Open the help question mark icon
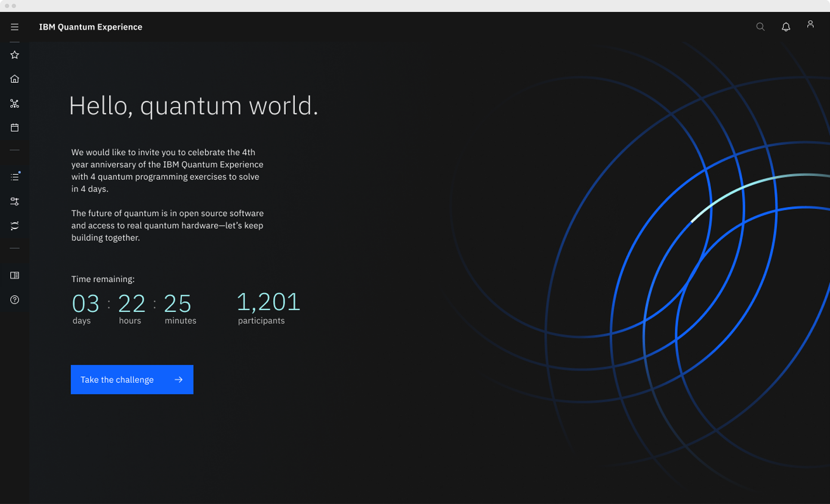This screenshot has width=830, height=504. click(x=15, y=300)
